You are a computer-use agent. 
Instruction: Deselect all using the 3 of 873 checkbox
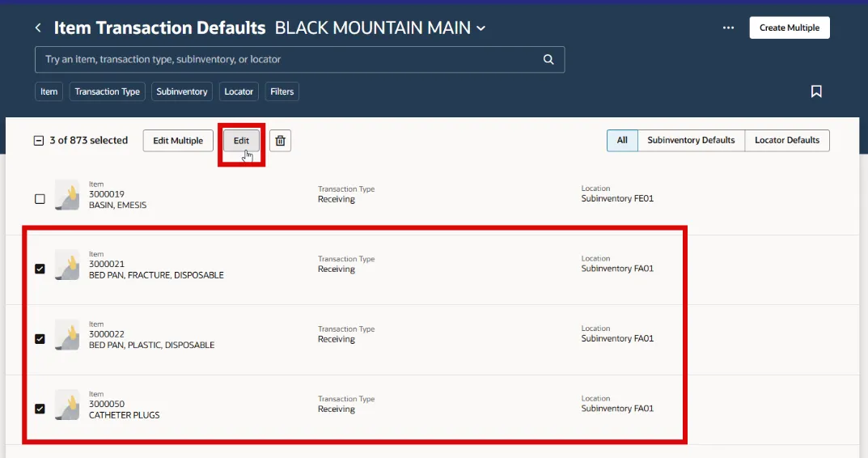click(x=39, y=141)
